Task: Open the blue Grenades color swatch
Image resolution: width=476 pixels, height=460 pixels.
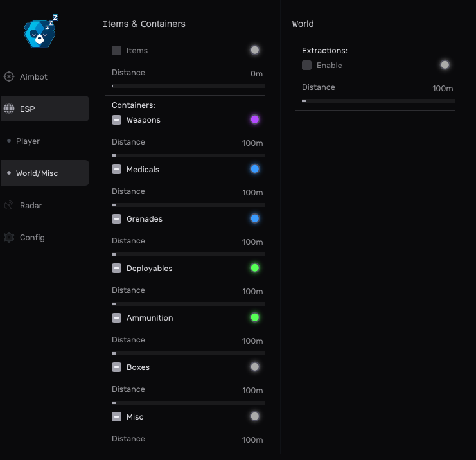Action: (x=255, y=218)
